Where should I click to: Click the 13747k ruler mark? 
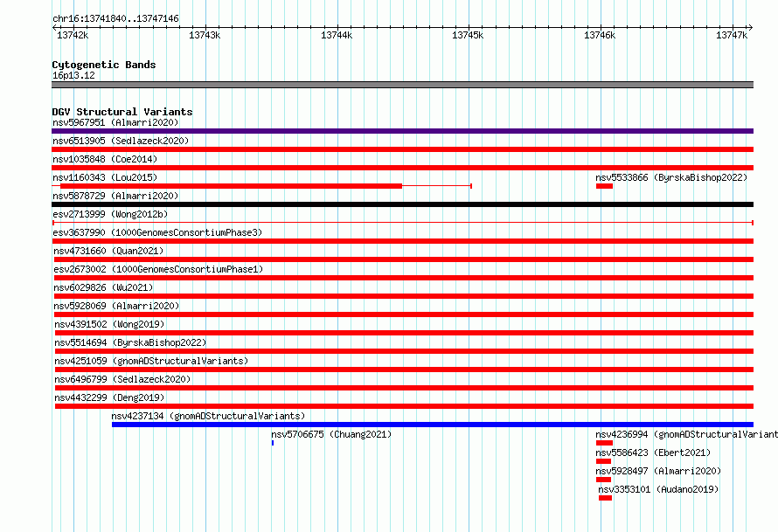click(732, 35)
